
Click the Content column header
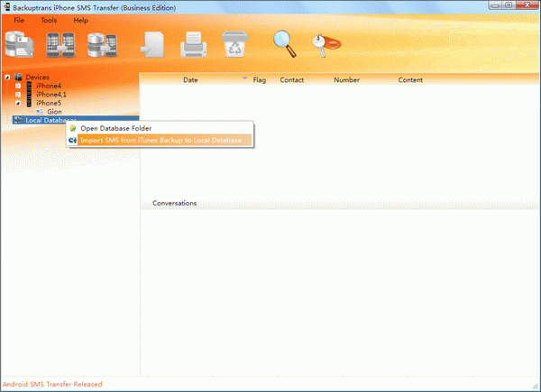tap(410, 80)
